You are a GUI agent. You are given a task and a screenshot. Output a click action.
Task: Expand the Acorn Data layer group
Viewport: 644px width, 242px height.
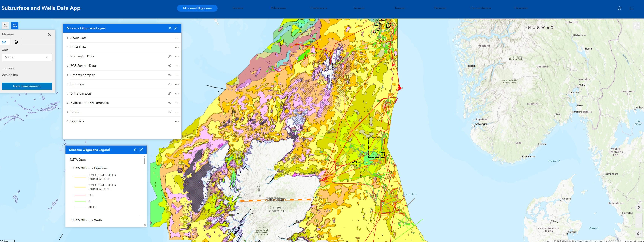[x=68, y=38]
